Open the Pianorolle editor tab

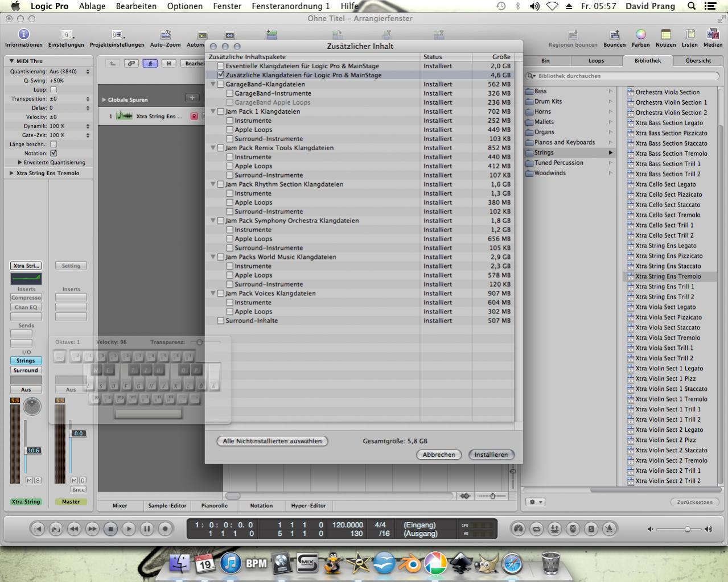(215, 505)
